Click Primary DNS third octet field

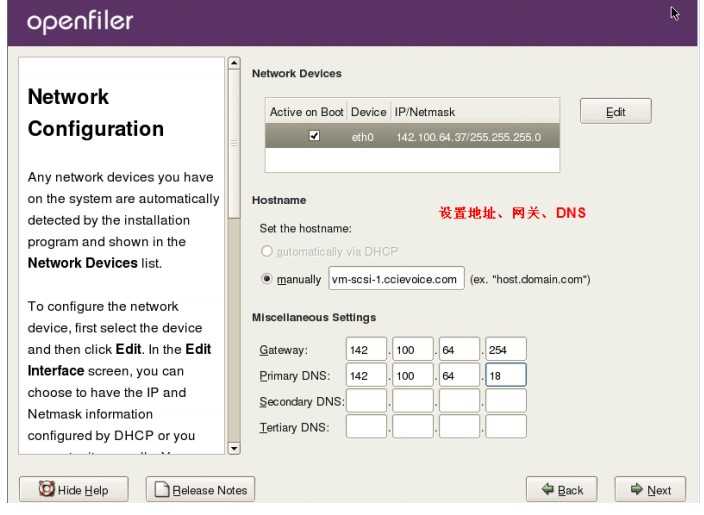point(459,375)
